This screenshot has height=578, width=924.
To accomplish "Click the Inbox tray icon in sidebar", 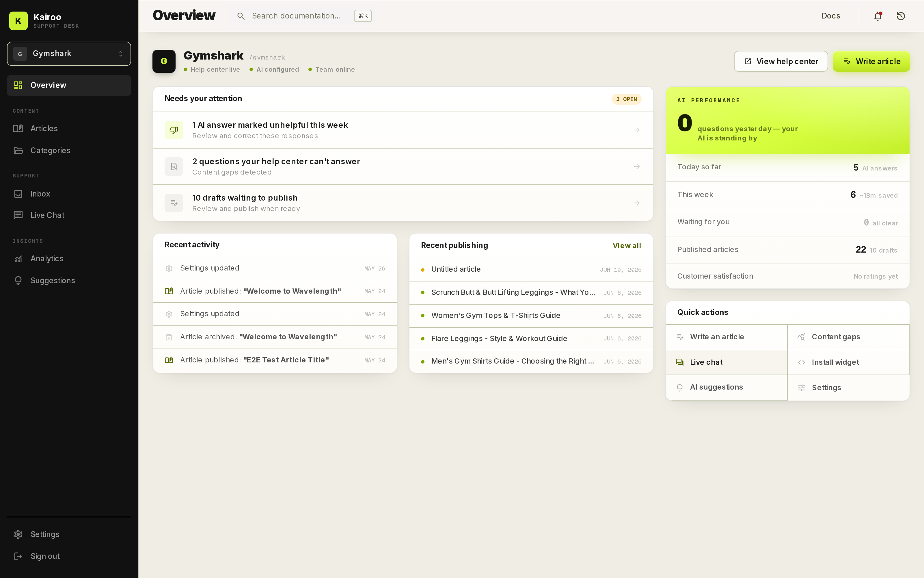I will 18,194.
